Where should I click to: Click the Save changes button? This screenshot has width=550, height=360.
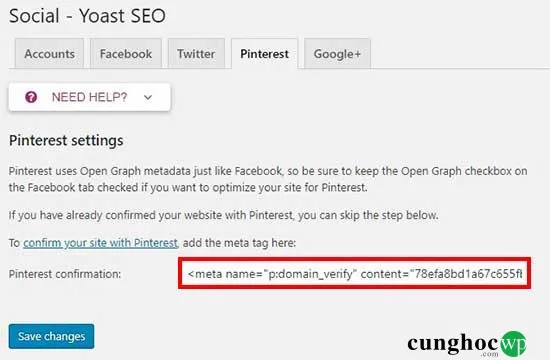52,336
